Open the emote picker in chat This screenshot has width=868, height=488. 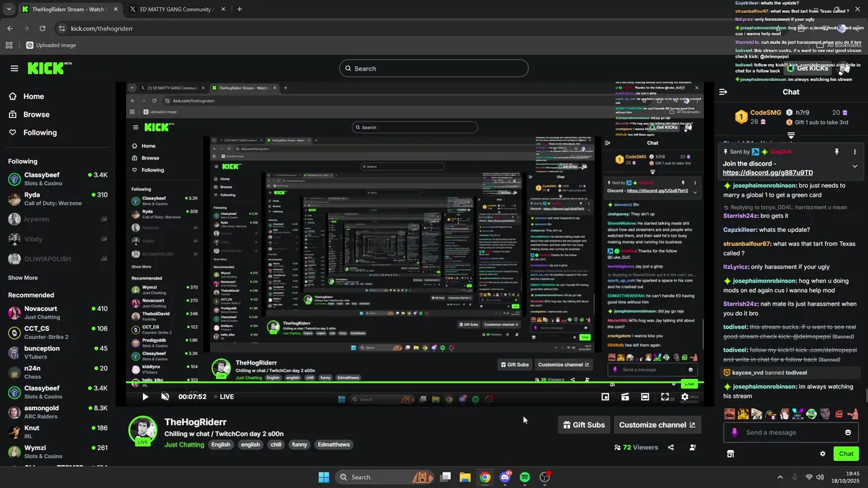pyautogui.click(x=848, y=432)
